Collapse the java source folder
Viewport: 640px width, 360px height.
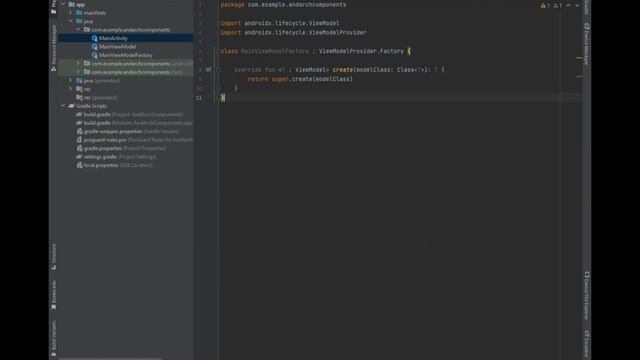[71, 21]
